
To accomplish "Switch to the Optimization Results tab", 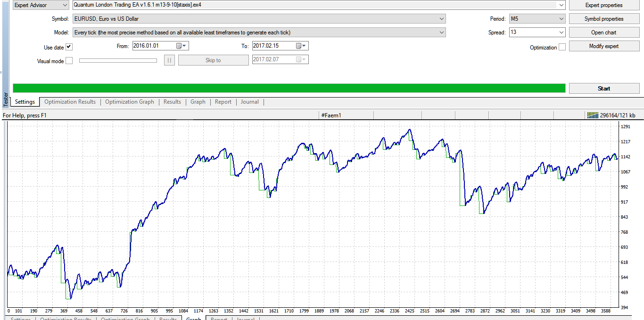I will (70, 102).
